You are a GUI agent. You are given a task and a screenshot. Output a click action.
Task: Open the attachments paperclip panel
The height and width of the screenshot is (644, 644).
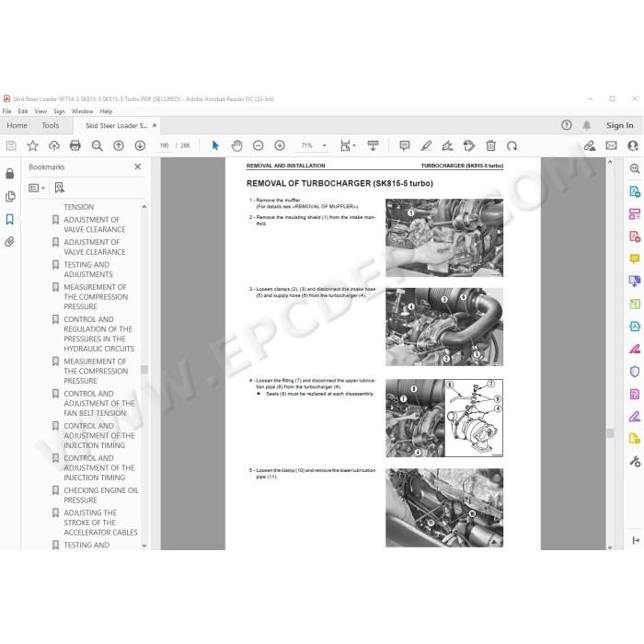coord(10,241)
